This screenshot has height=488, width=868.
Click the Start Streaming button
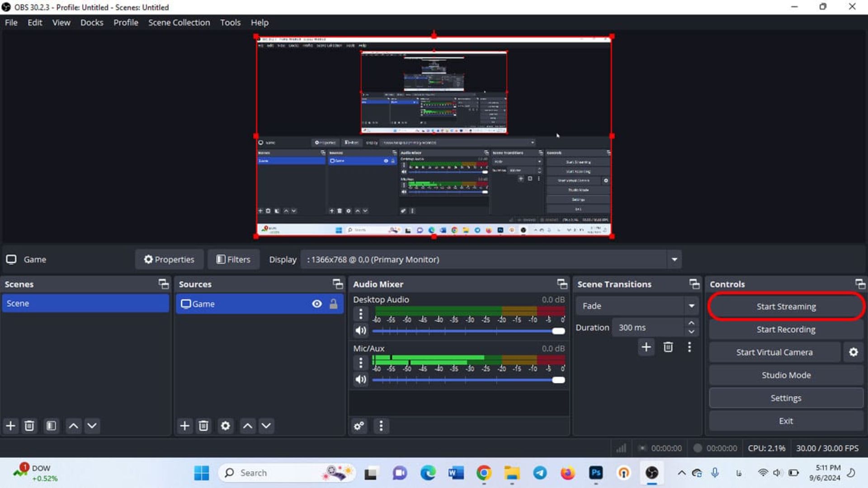[786, 306]
